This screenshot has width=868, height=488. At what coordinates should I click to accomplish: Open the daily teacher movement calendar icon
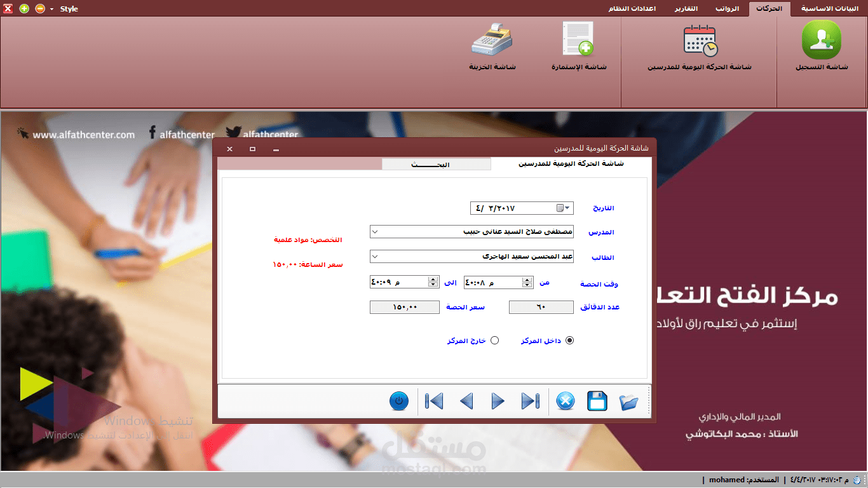[699, 39]
